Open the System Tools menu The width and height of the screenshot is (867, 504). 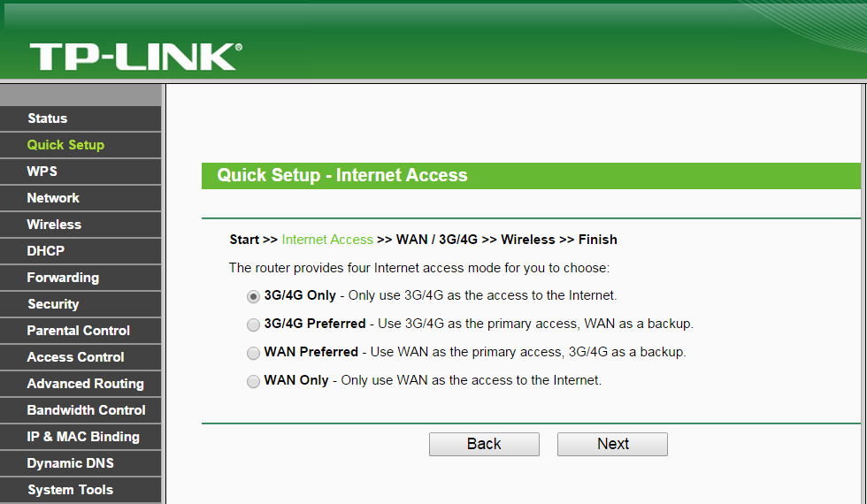coord(70,490)
